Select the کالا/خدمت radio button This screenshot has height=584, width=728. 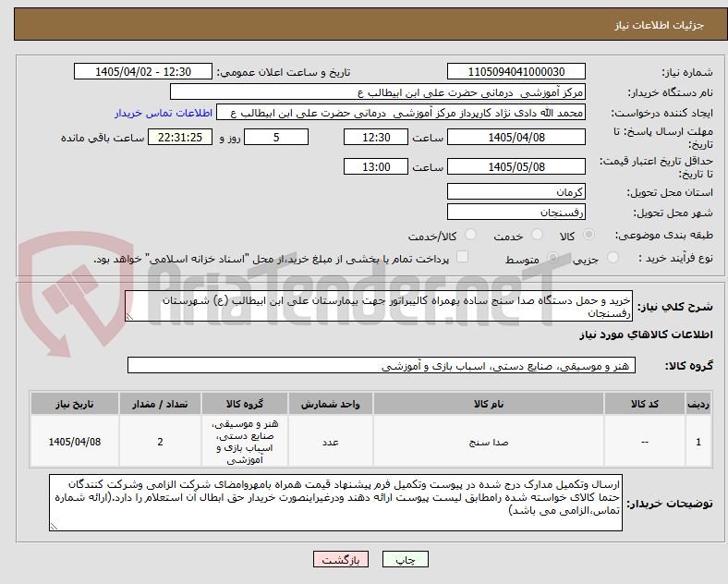pyautogui.click(x=471, y=235)
